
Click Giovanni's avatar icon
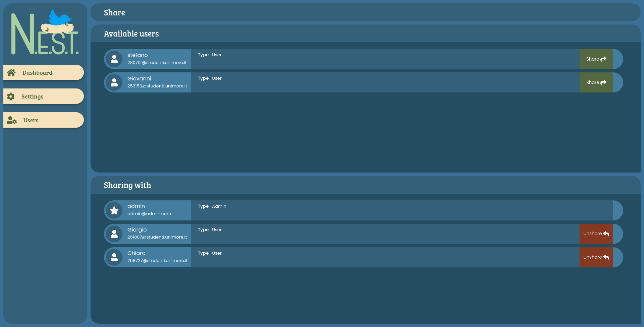click(x=114, y=82)
